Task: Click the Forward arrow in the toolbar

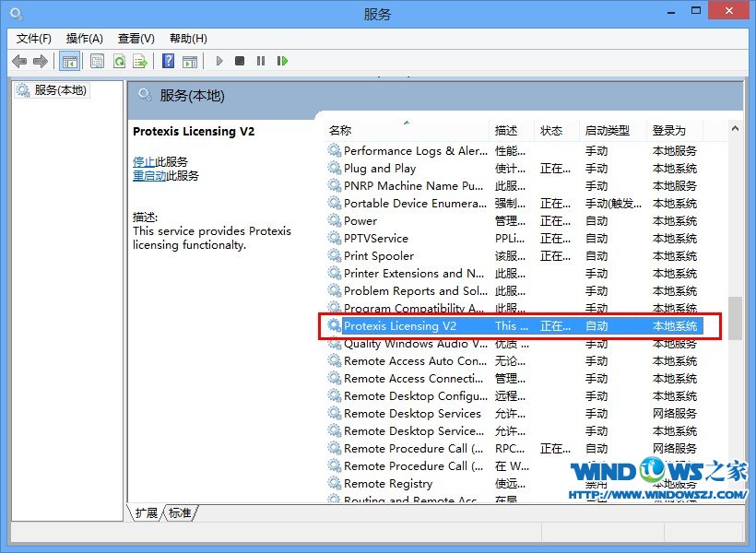Action: click(40, 61)
